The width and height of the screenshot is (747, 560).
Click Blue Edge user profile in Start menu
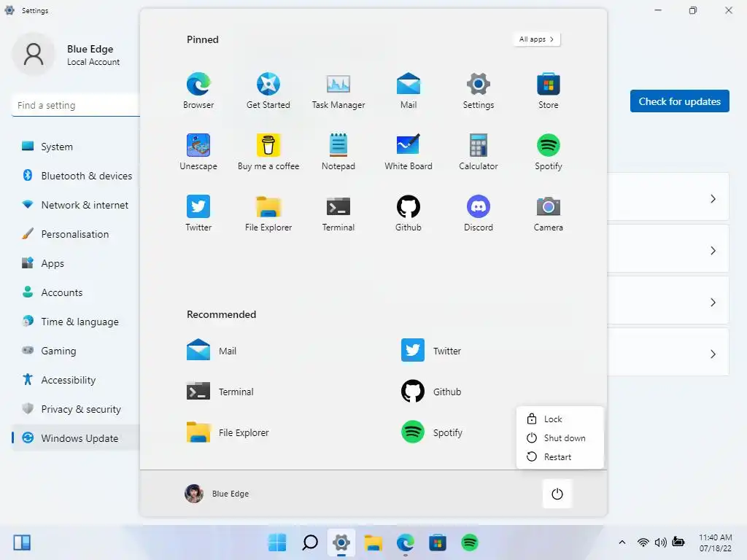point(217,494)
